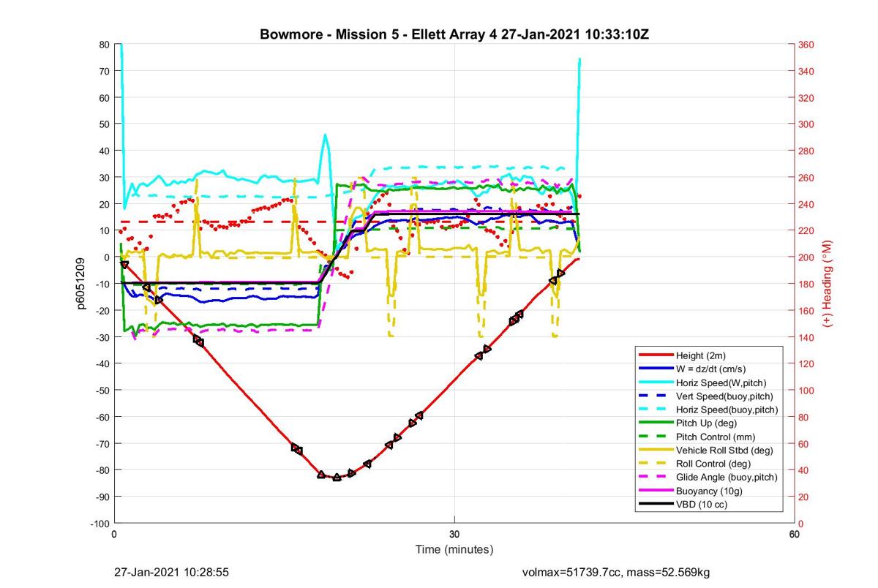Click the triangle marker at the dive's deepest point
The width and height of the screenshot is (878, 588).
pos(337,478)
